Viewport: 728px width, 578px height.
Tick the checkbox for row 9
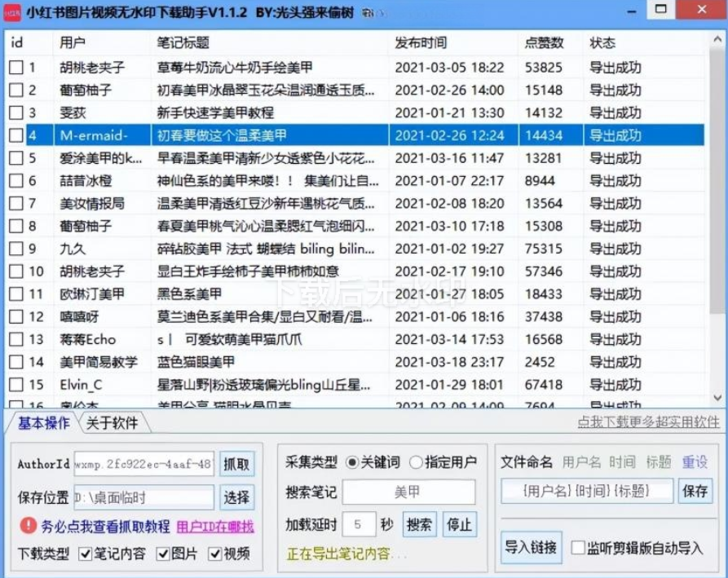point(16,249)
